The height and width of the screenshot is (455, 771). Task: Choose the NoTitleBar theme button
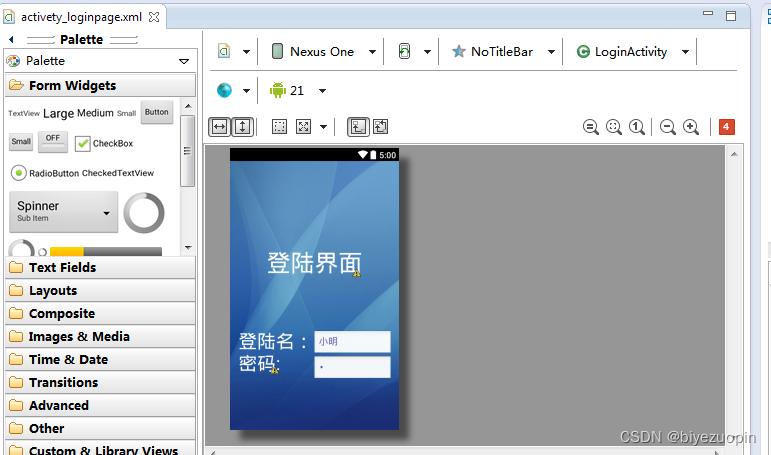click(x=493, y=51)
